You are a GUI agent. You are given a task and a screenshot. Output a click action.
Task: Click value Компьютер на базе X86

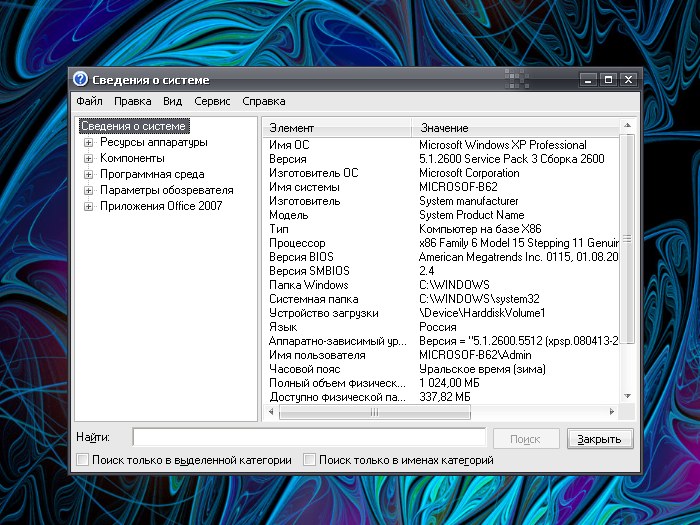coord(480,229)
